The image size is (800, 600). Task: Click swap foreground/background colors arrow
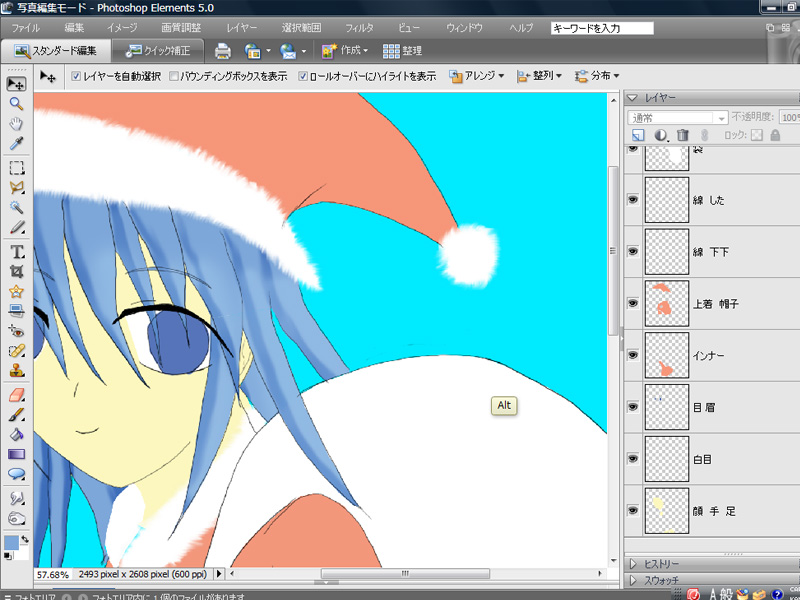[x=24, y=539]
